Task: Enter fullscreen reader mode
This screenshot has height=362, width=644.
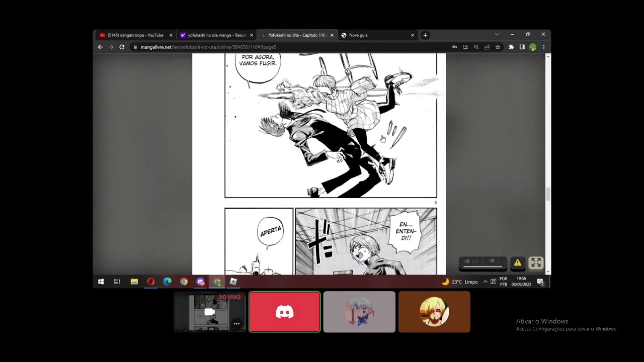Action: pos(536,262)
